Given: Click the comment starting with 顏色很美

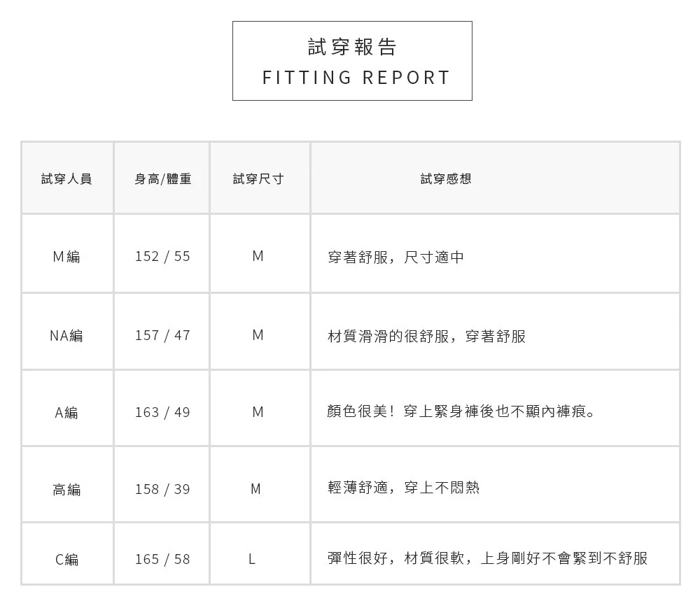Looking at the screenshot, I should [463, 412].
